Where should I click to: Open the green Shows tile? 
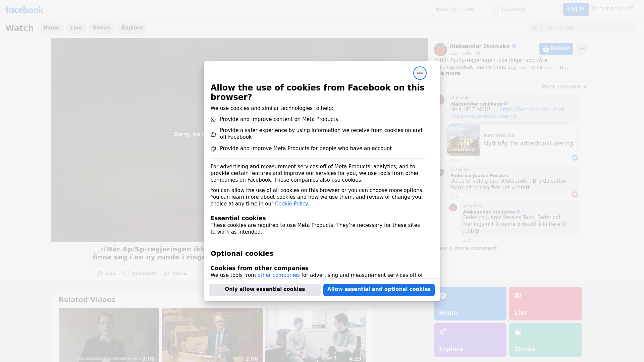[545, 340]
